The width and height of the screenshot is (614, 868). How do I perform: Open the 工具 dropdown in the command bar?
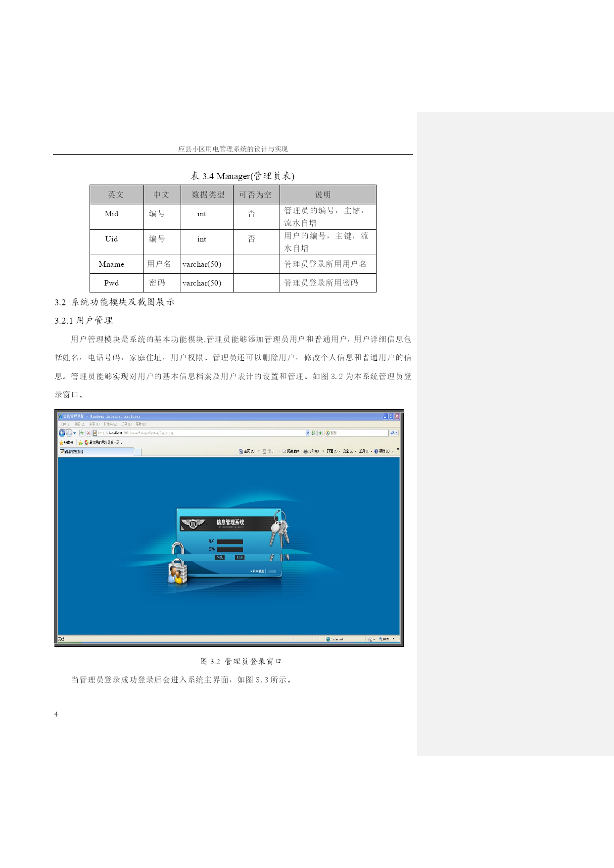point(365,451)
